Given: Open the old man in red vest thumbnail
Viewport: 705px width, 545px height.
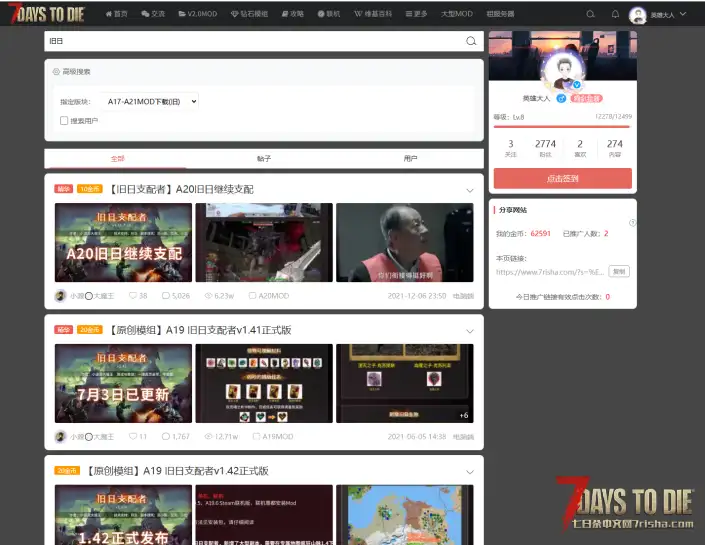Looking at the screenshot, I should pos(405,242).
